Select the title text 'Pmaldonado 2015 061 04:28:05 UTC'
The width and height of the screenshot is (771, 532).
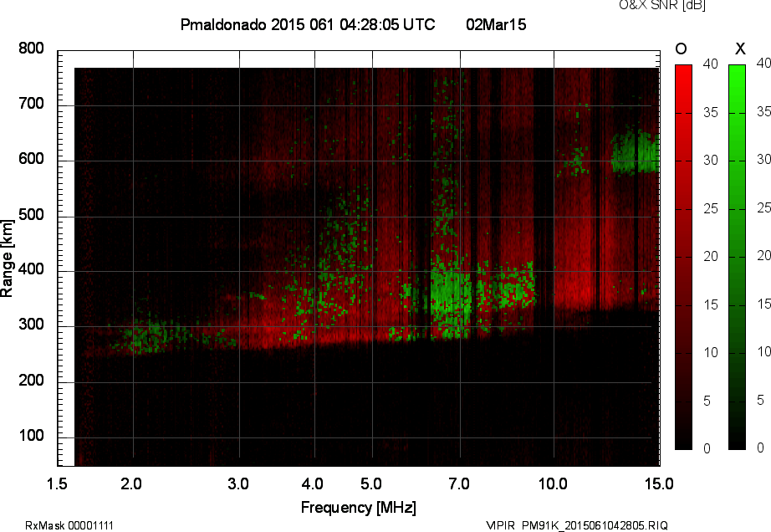[x=308, y=24]
